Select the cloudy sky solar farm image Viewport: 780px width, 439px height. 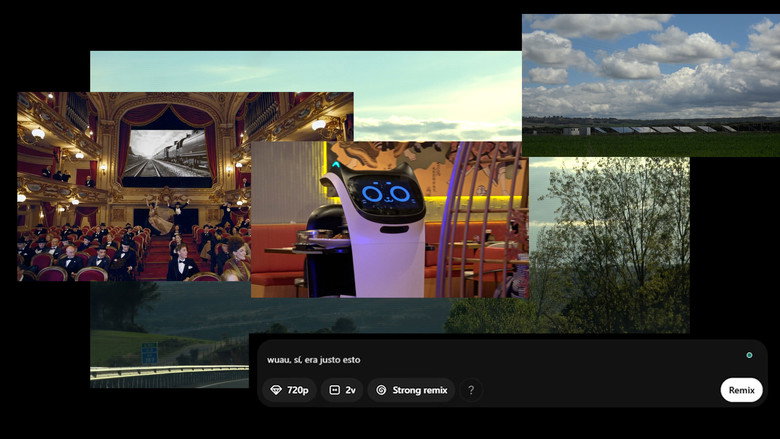(x=651, y=85)
